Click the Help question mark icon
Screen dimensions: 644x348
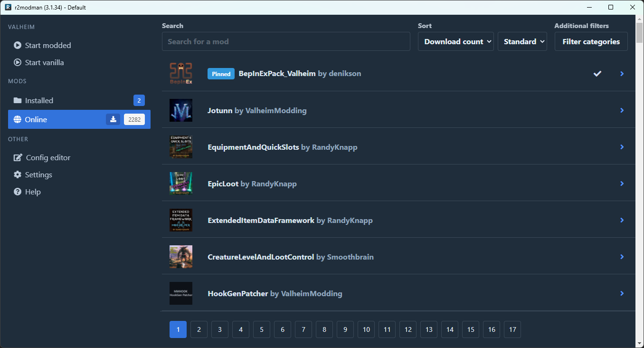coord(18,192)
